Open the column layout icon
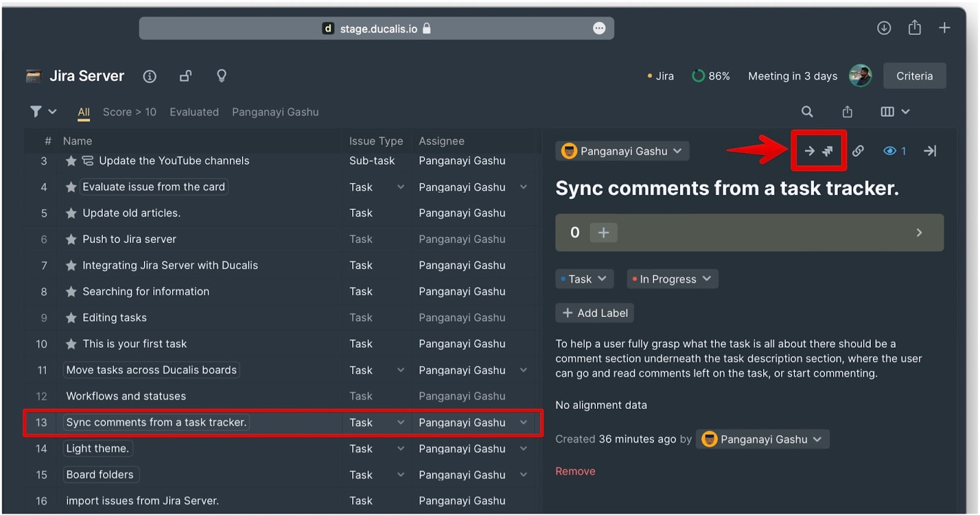This screenshot has width=980, height=516. tap(888, 111)
